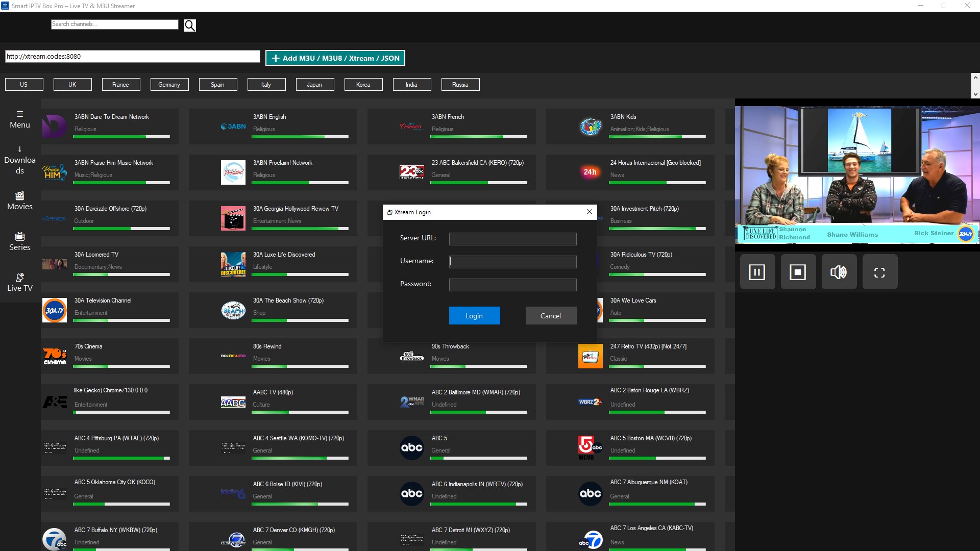Image resolution: width=980 pixels, height=551 pixels.
Task: Stop the playing stream
Action: click(798, 272)
